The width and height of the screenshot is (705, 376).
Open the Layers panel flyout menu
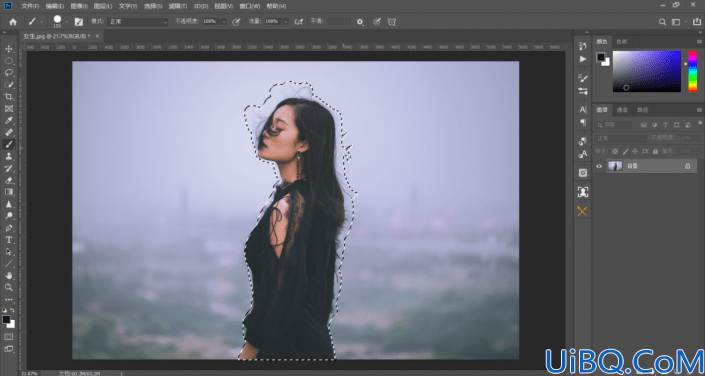tap(699, 110)
